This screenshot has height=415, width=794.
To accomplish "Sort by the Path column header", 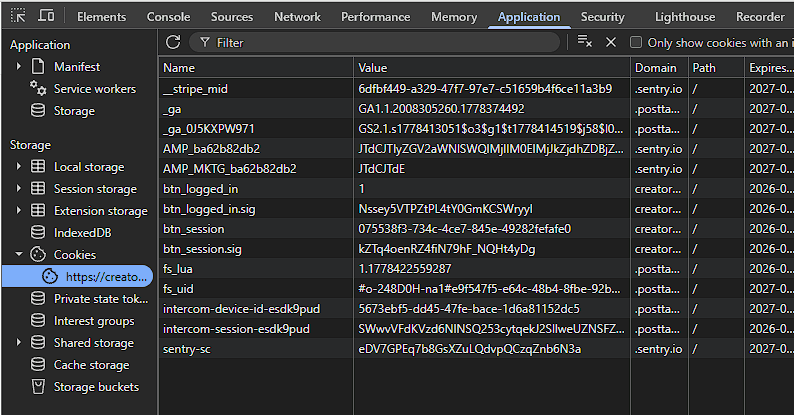I will click(x=716, y=67).
